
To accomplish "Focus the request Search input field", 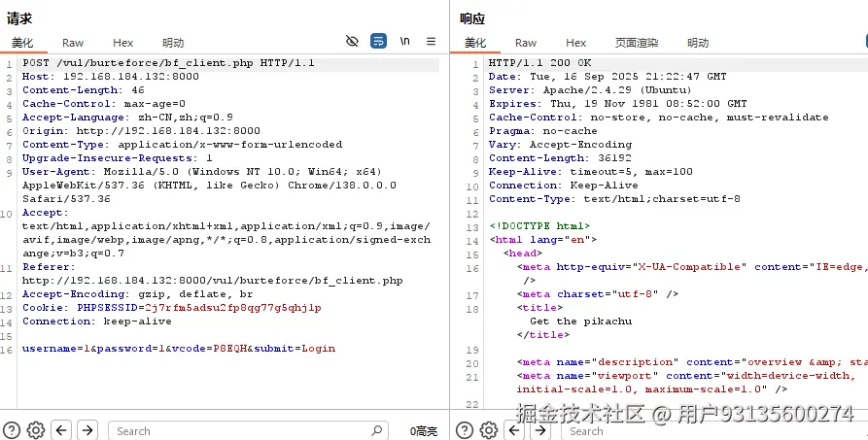I will click(248, 430).
